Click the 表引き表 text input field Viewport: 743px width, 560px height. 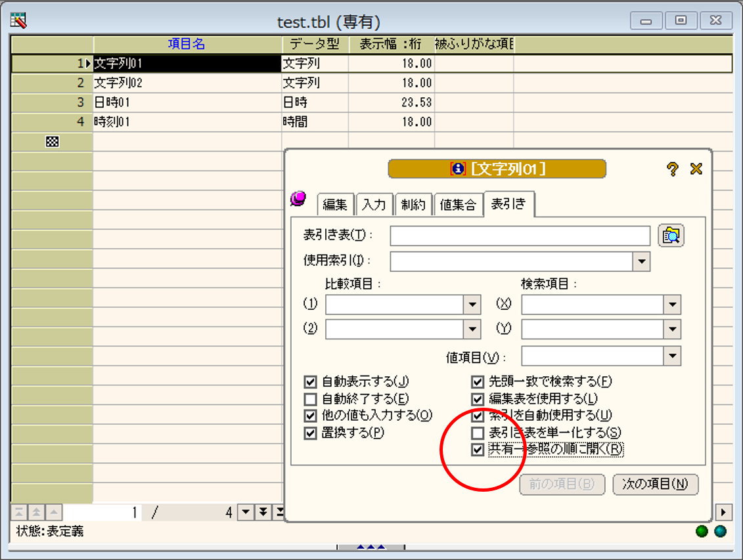pyautogui.click(x=520, y=236)
